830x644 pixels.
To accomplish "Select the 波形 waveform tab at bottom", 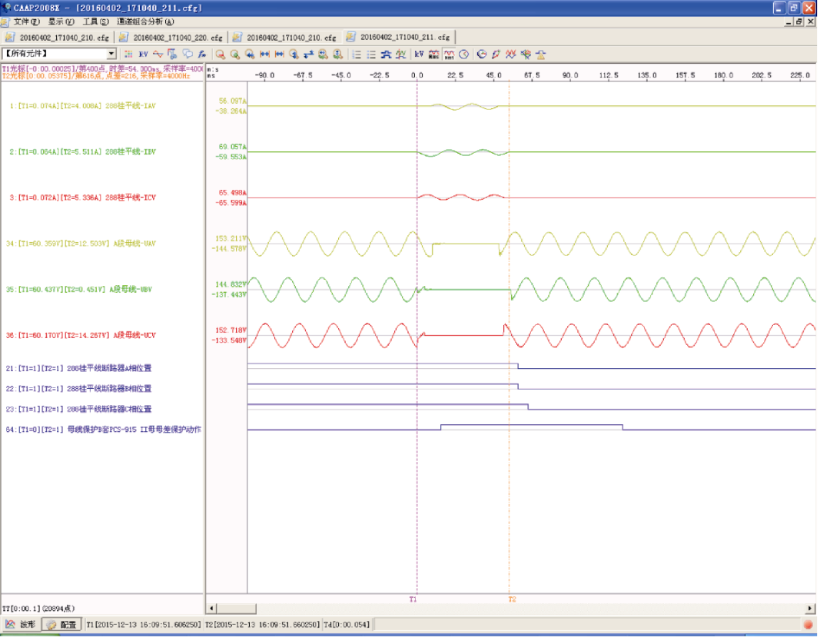I will point(22,625).
